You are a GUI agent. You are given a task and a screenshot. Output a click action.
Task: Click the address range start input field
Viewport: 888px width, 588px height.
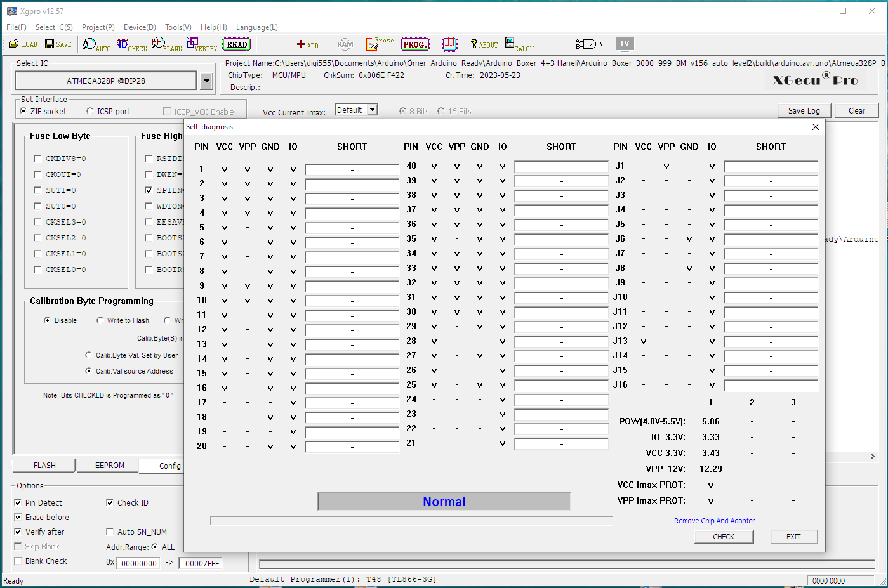coord(138,563)
